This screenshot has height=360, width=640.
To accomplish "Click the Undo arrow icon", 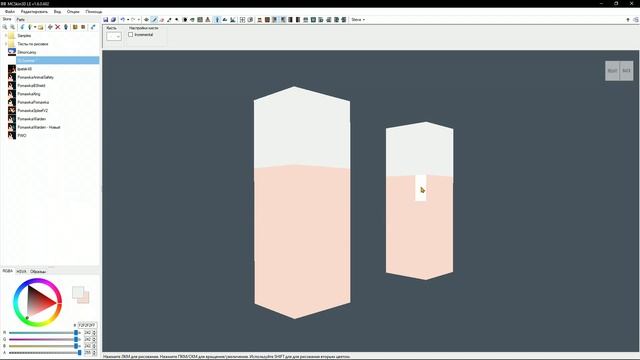I will tap(122, 20).
